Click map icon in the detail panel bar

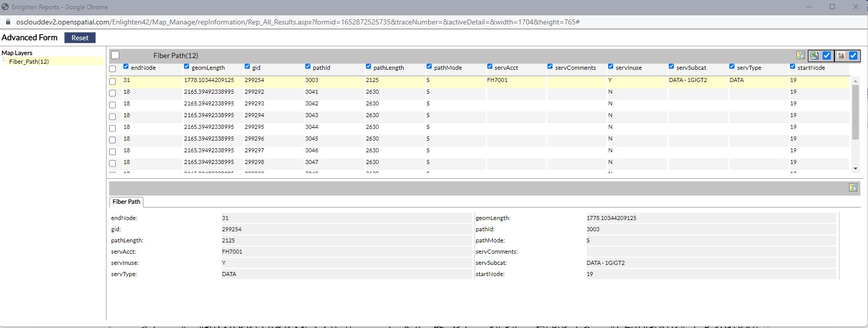click(853, 187)
